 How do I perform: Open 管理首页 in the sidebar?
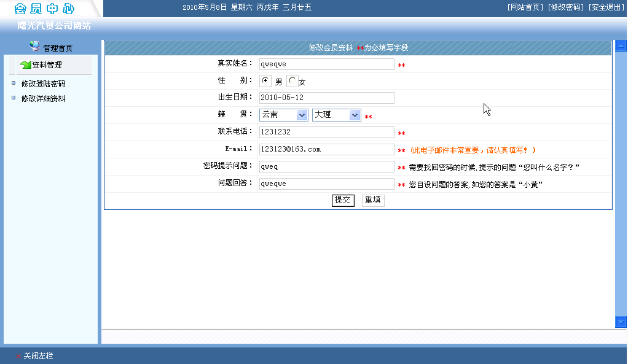coord(58,48)
